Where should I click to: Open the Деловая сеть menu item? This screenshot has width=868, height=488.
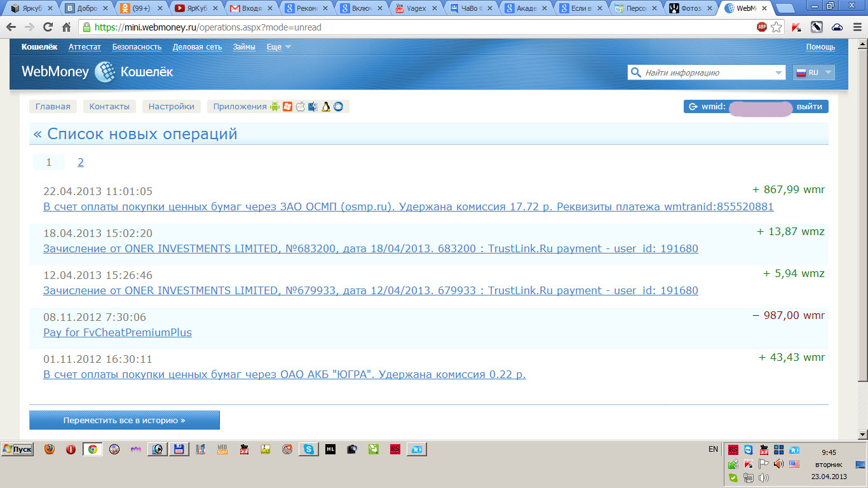pyautogui.click(x=198, y=47)
